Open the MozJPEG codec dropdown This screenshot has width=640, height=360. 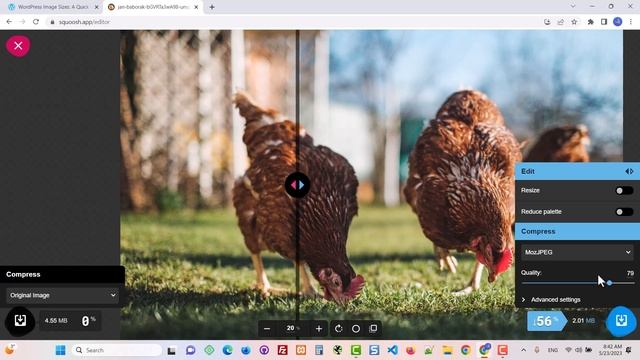pos(577,252)
